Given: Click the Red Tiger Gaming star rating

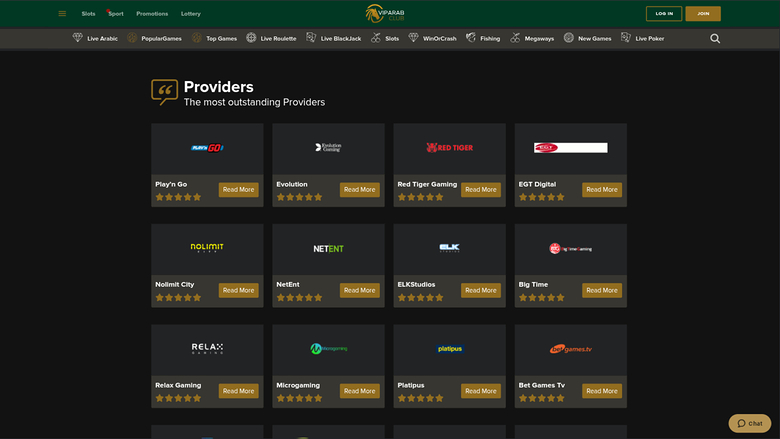Looking at the screenshot, I should pyautogui.click(x=420, y=198).
